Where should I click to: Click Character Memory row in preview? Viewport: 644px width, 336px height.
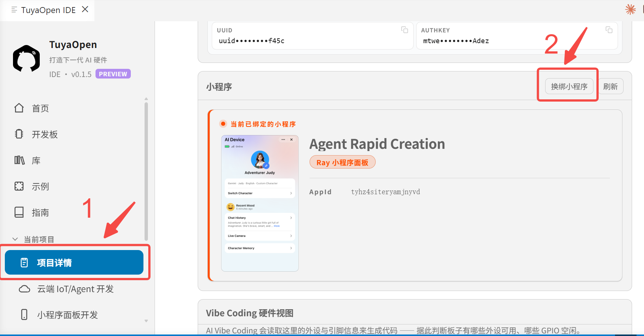260,248
